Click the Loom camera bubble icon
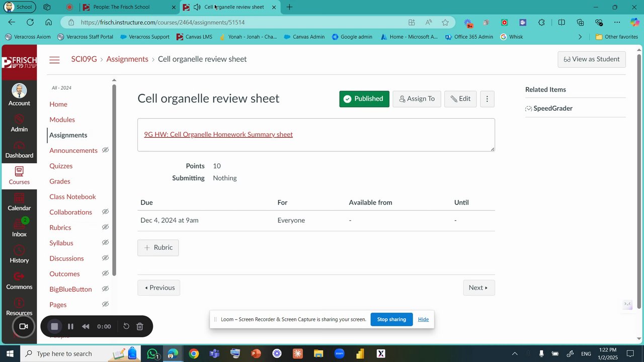This screenshot has height=362, width=644. click(x=23, y=326)
